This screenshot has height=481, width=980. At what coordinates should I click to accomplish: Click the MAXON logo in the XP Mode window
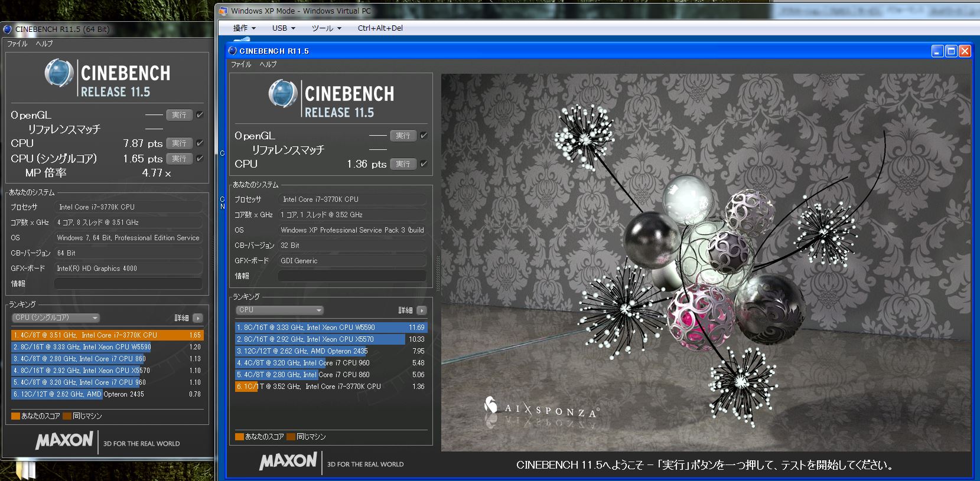[288, 461]
